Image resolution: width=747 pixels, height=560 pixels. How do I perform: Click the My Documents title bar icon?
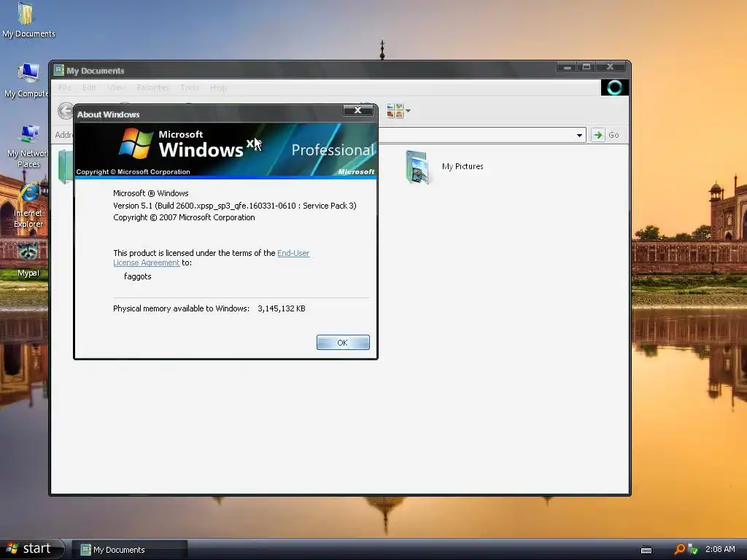[x=59, y=71]
